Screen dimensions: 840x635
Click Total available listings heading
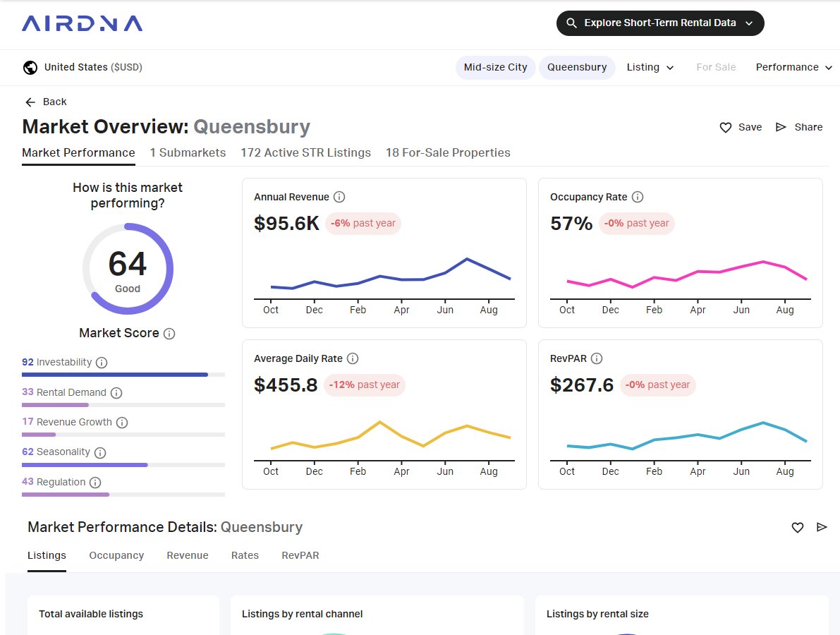(91, 614)
